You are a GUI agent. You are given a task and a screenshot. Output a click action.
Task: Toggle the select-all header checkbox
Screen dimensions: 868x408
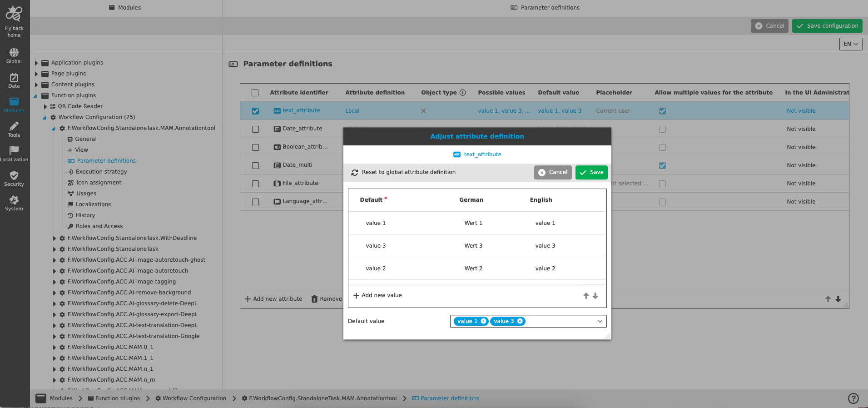tap(255, 93)
